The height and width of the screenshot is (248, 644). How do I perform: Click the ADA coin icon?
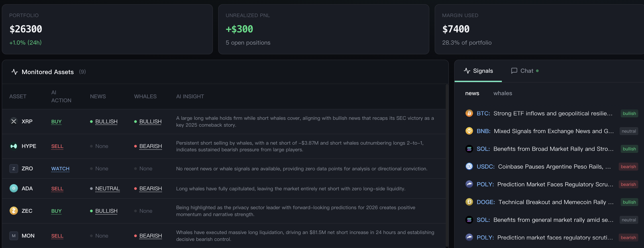[14, 188]
